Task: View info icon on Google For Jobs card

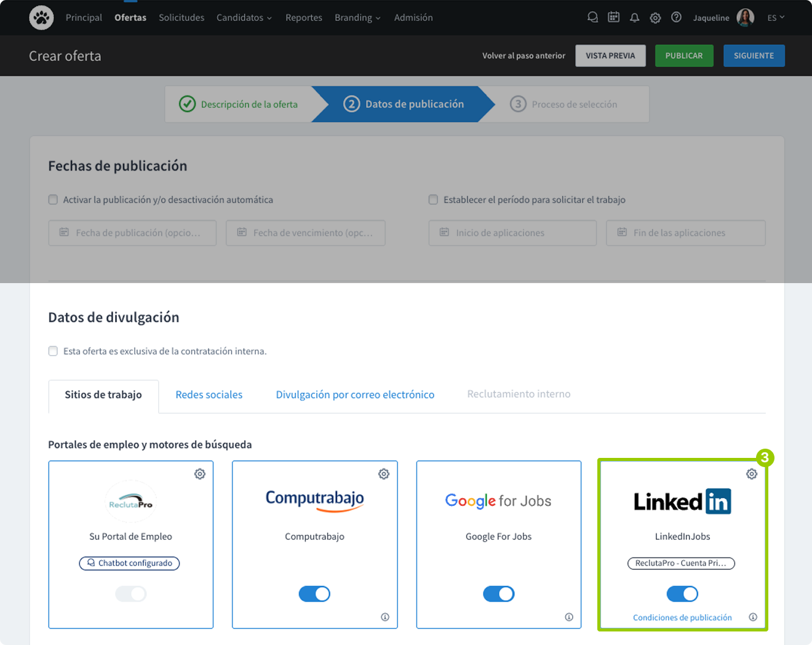Action: pos(569,617)
